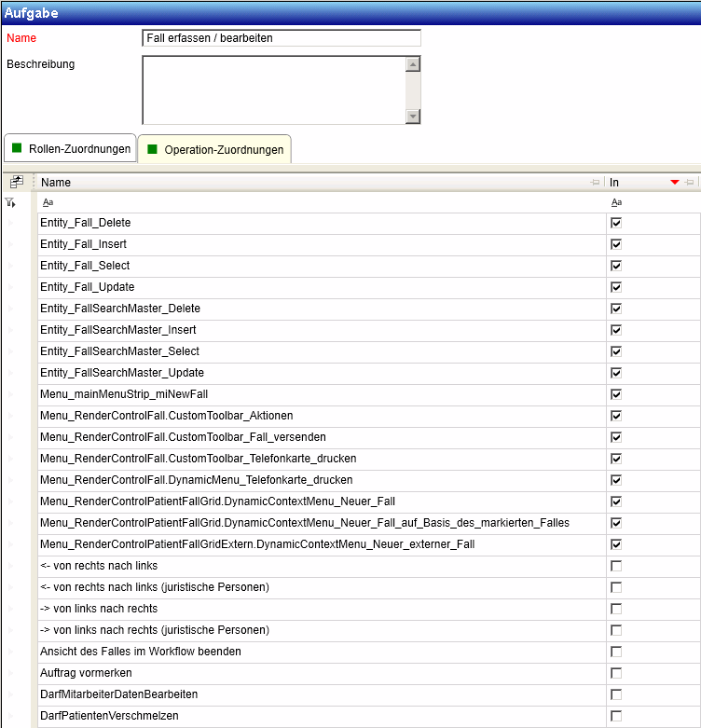The image size is (701, 728).
Task: Click the Aa filter operator in Name column
Action: pos(48,202)
